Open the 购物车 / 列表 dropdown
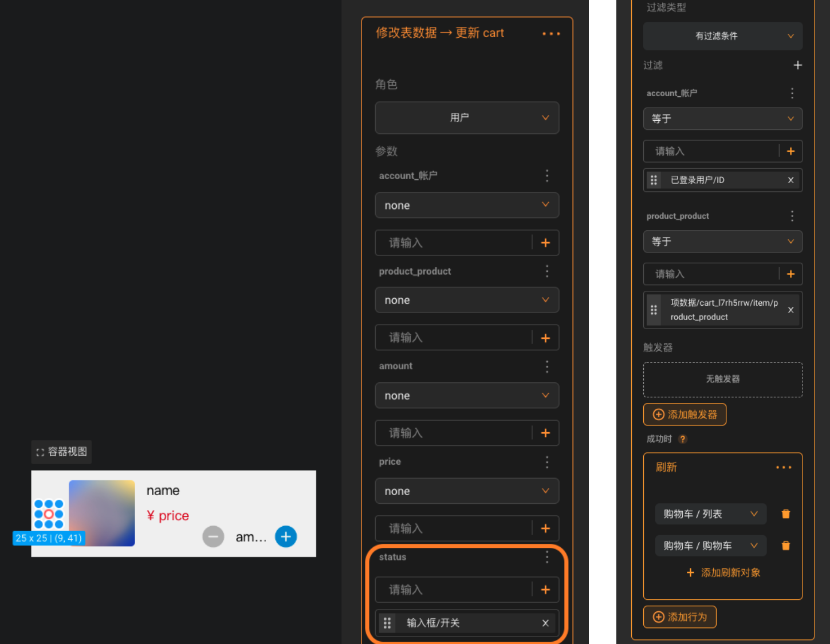830x644 pixels. pyautogui.click(x=711, y=514)
